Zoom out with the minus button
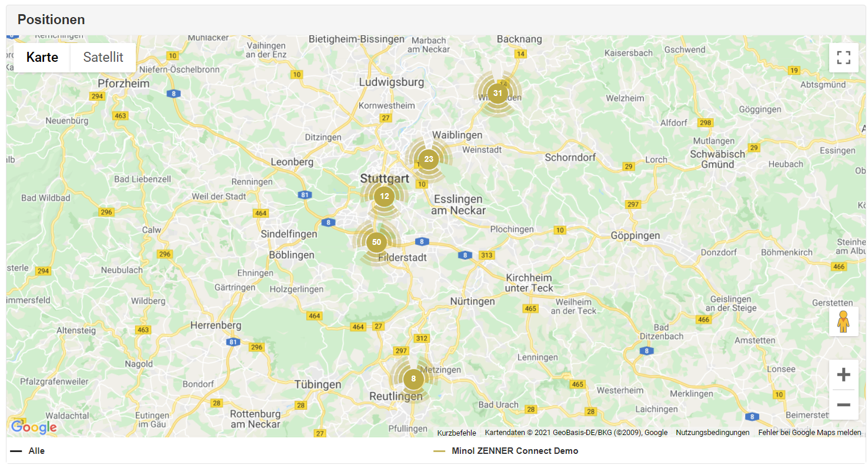The height and width of the screenshot is (468, 868). tap(843, 405)
